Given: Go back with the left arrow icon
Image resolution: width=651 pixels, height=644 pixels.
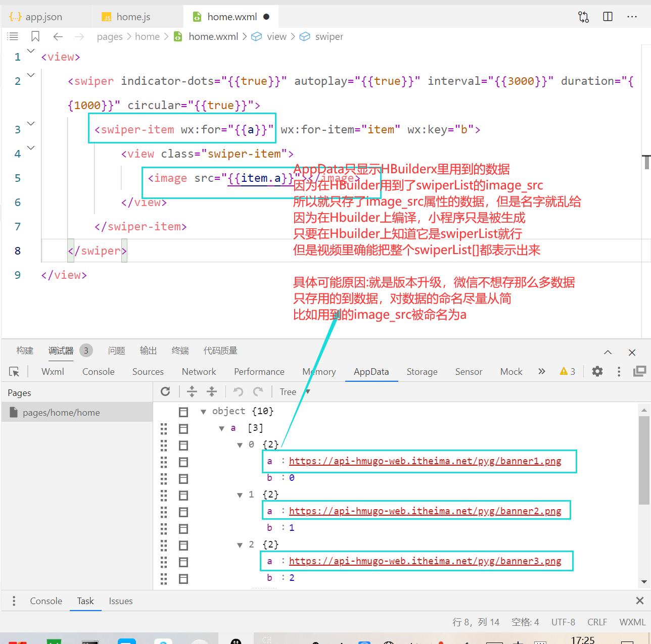Looking at the screenshot, I should tap(58, 36).
